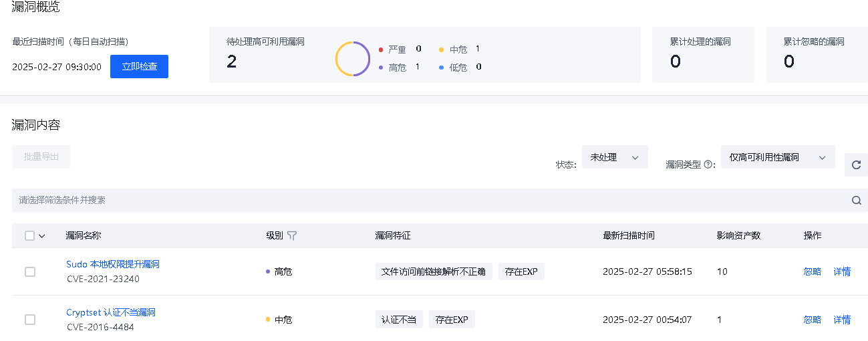
Task: Click the 存在EXP tag in Sudo row
Action: tap(521, 271)
